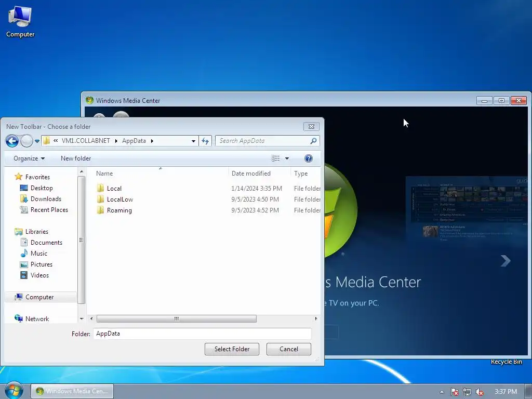Viewport: 532px width, 399px height.
Task: Click Windows Media Center taskbar button
Action: pyautogui.click(x=72, y=391)
